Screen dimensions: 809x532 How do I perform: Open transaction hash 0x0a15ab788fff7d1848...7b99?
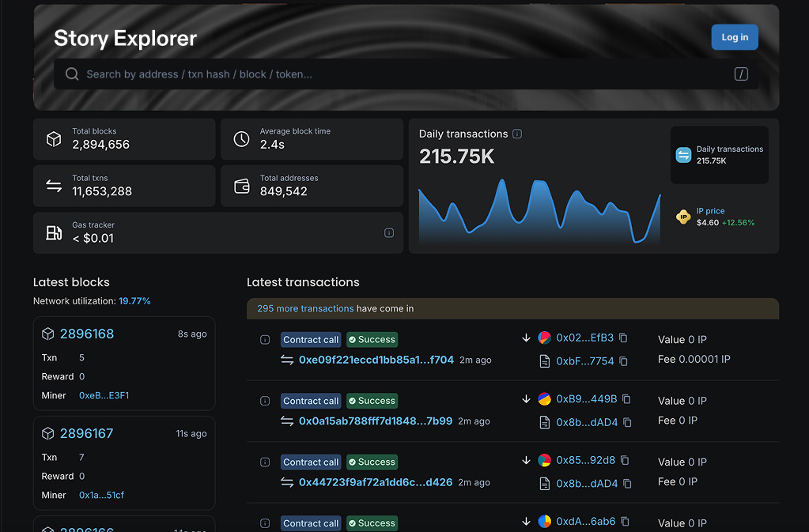pos(376,421)
